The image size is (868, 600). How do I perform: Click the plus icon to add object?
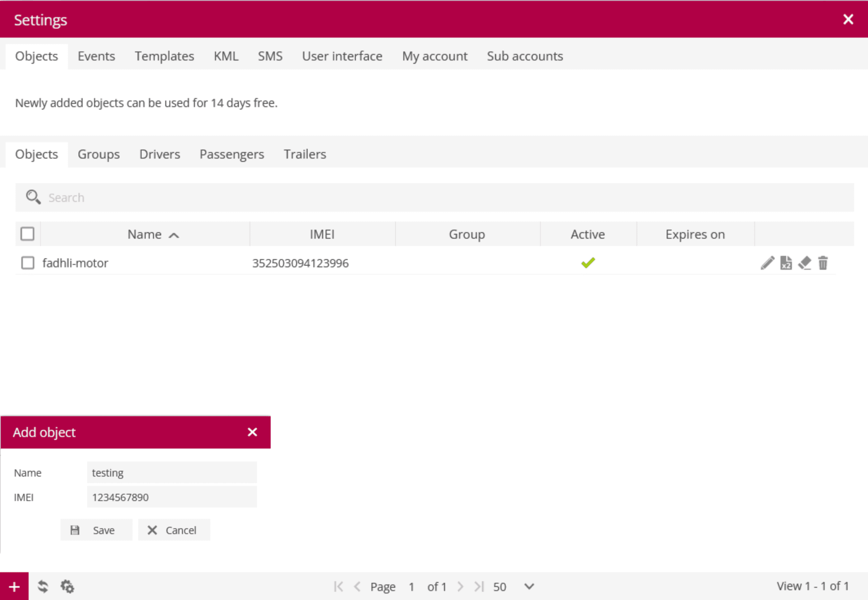pyautogui.click(x=14, y=586)
